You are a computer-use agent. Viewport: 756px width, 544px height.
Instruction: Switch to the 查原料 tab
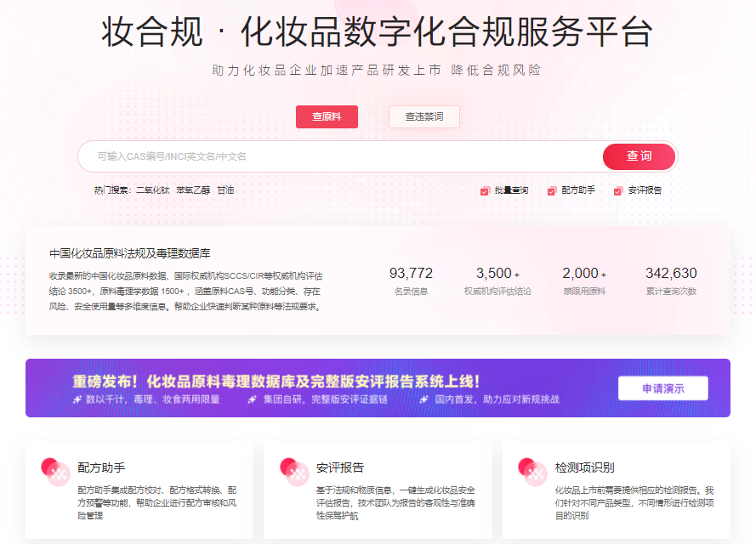click(x=327, y=116)
